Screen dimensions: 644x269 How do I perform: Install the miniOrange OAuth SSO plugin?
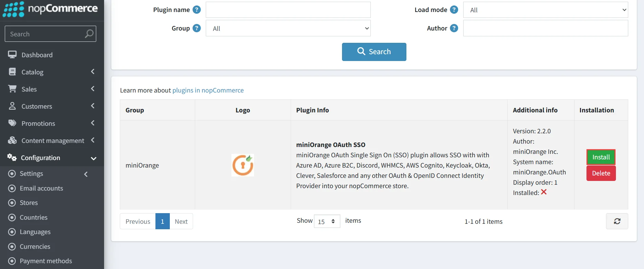click(601, 157)
